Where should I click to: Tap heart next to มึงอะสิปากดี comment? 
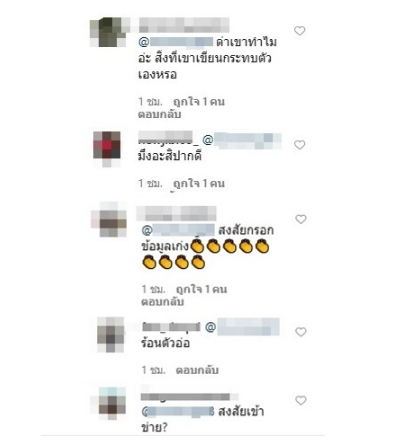[299, 145]
